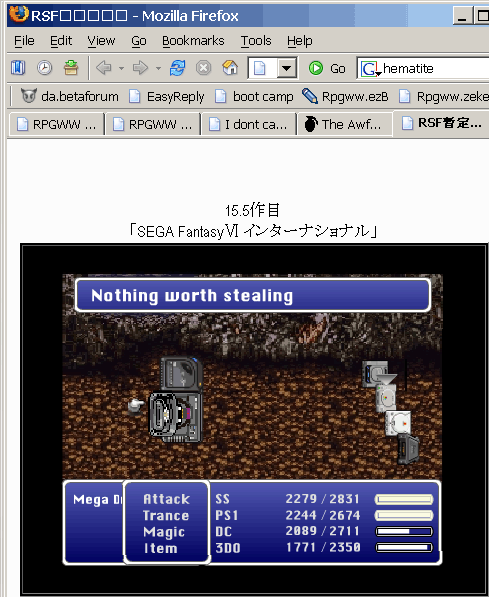Click the PS1 HP value 2244 / 2674
The image size is (489, 597).
323,516
